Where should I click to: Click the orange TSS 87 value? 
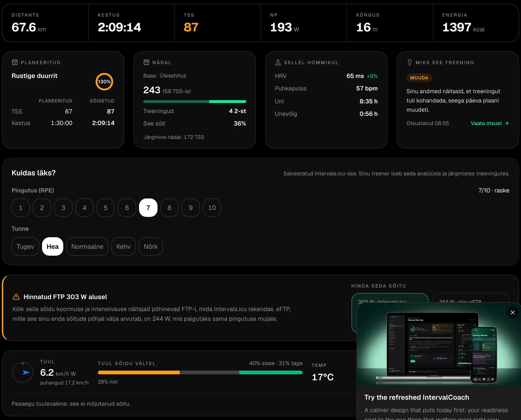[x=191, y=27]
